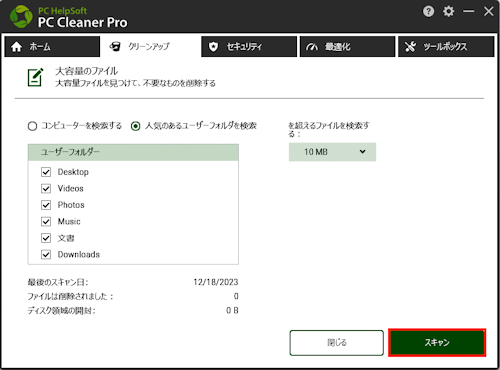Click the 0 B disk space value
This screenshot has width=500, height=370.
coord(232,311)
